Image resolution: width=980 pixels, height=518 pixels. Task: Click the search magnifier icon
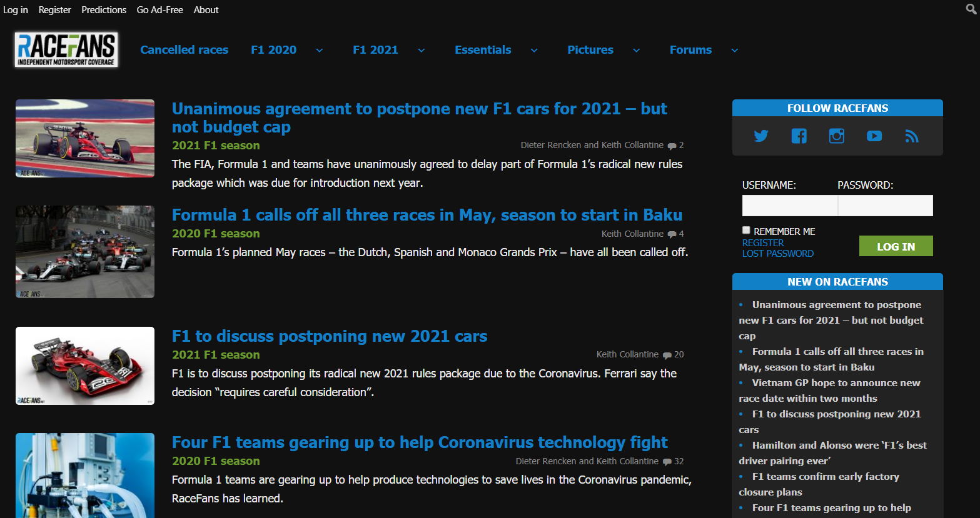pos(971,9)
